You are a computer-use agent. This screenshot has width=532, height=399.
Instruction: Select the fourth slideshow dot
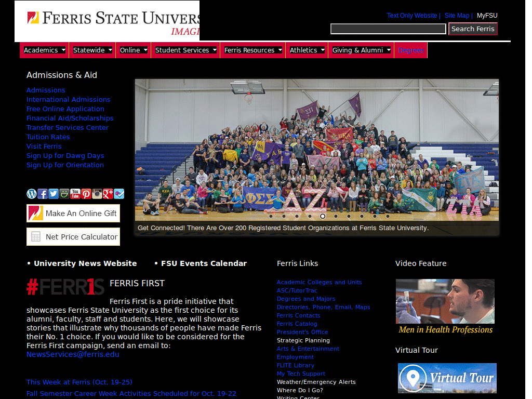(x=310, y=216)
